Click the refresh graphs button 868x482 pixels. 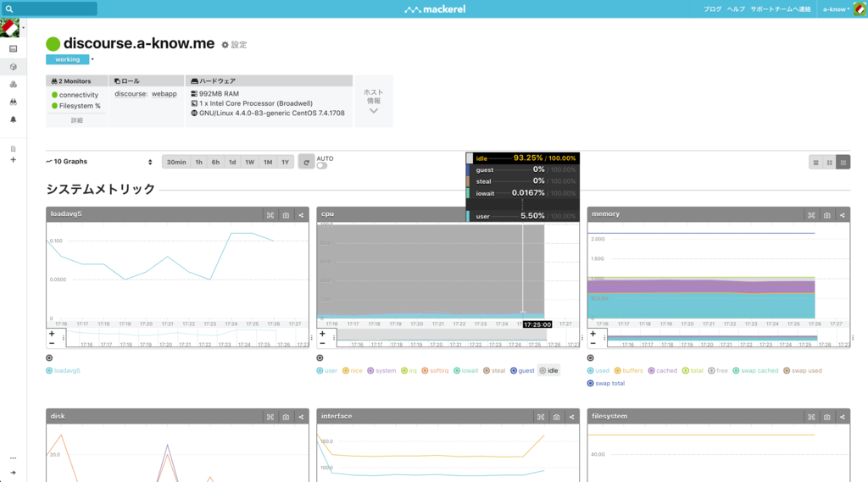click(306, 162)
